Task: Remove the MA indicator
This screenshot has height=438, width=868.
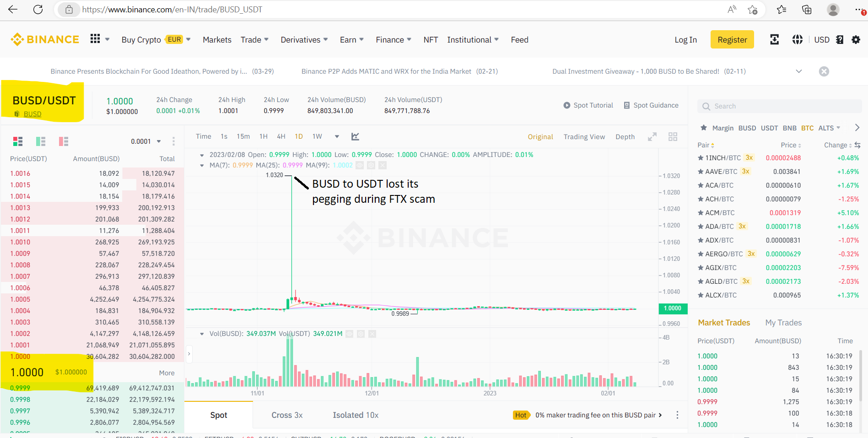Action: tap(383, 165)
